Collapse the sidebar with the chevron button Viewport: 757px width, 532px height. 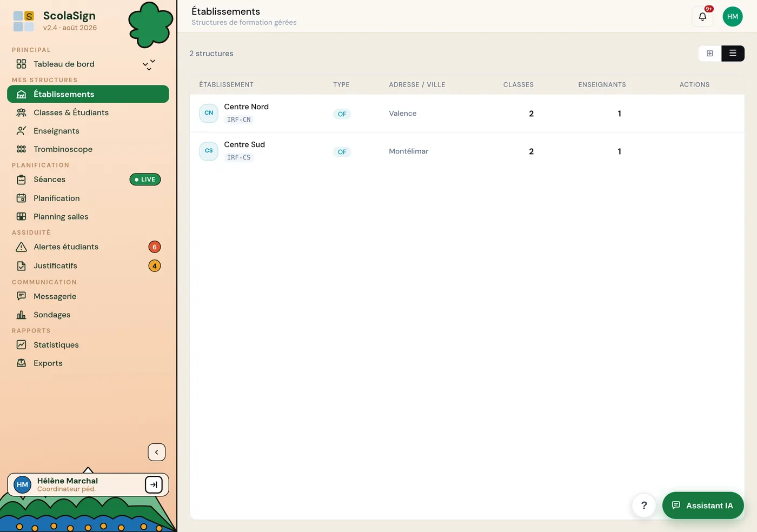point(157,453)
